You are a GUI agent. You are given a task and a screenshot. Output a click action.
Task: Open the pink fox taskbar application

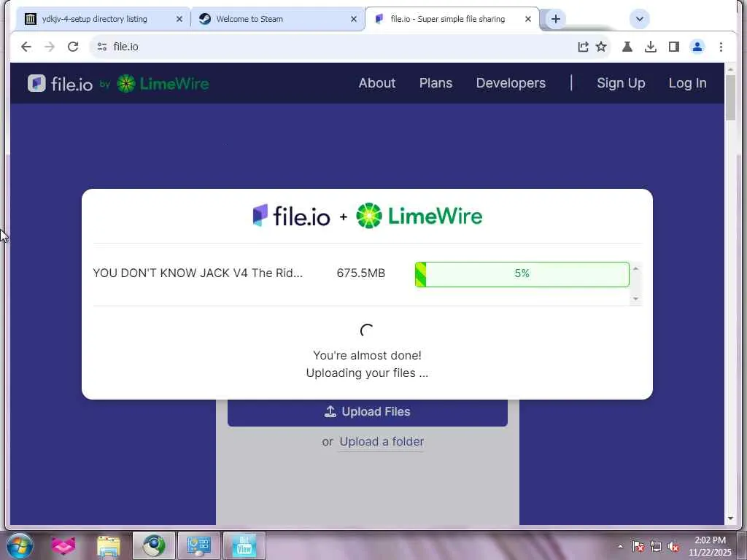point(63,545)
